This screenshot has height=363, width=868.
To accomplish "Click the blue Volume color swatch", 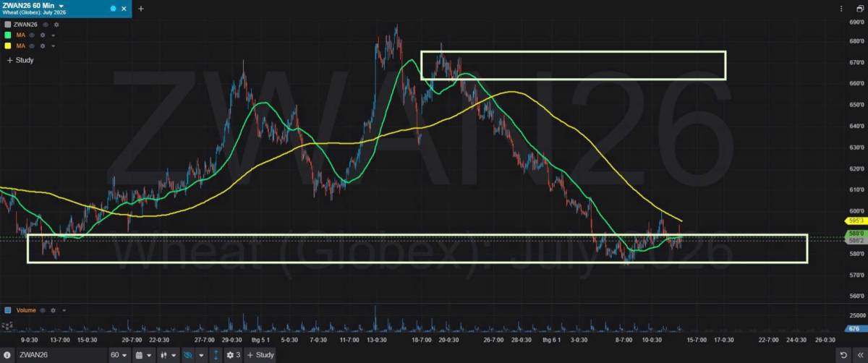I will click(7, 310).
